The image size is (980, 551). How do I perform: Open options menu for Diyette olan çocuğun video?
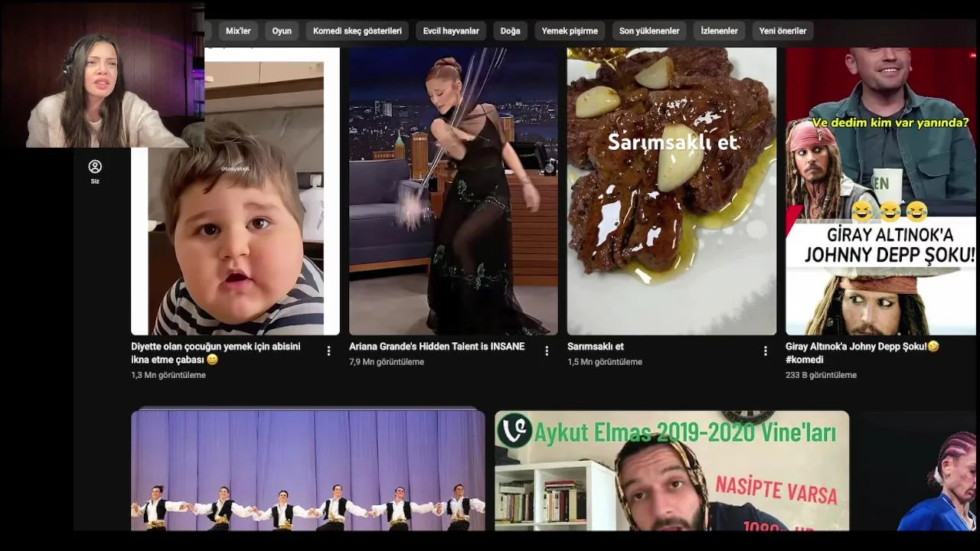click(328, 350)
